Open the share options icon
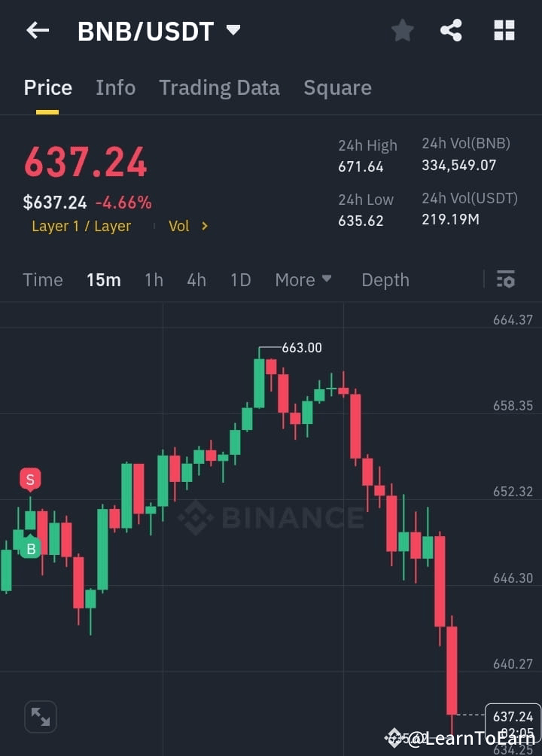 click(451, 30)
